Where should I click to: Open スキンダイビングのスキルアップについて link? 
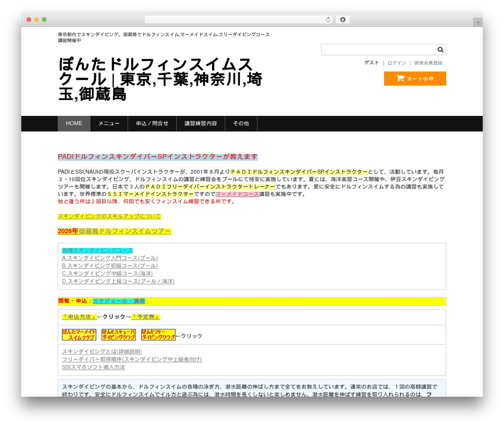click(109, 216)
